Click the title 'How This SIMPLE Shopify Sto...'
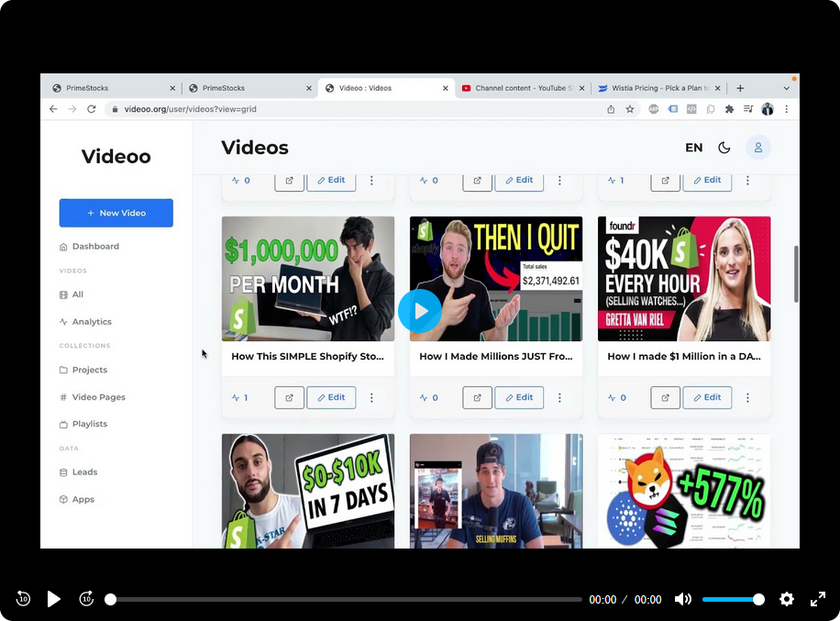Image resolution: width=840 pixels, height=621 pixels. (307, 356)
